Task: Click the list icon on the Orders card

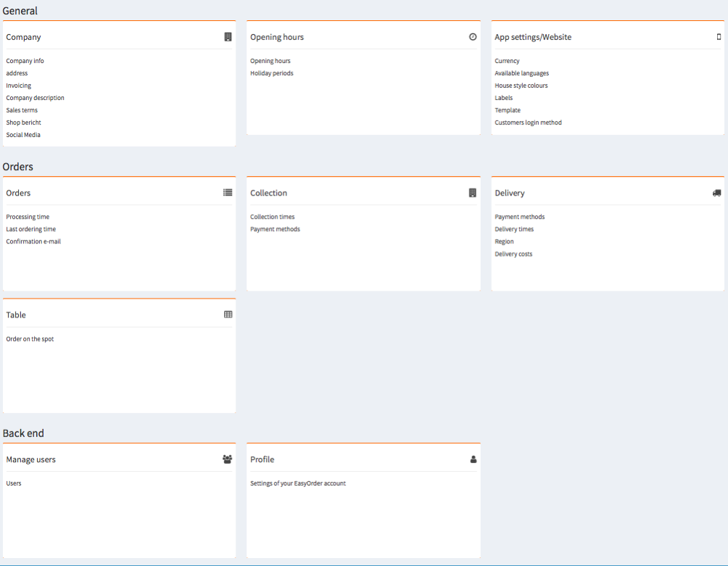Action: (227, 192)
